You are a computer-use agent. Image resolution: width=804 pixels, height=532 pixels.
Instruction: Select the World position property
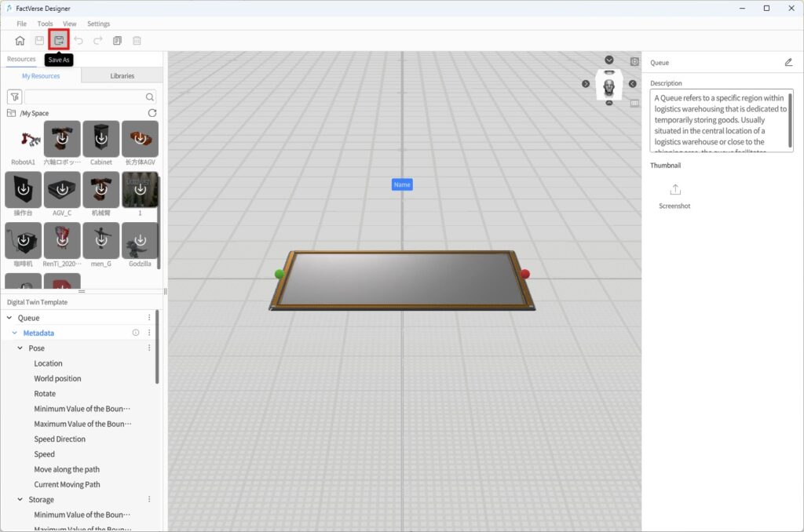click(57, 378)
